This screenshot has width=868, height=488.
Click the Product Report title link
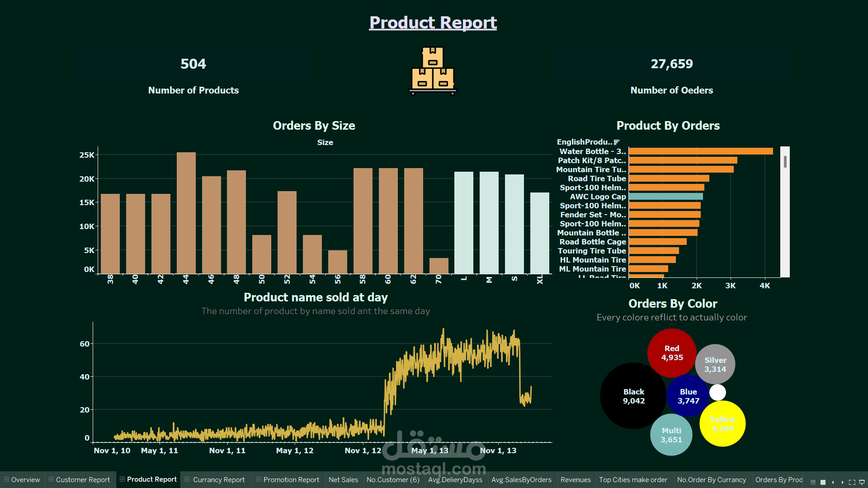point(433,23)
